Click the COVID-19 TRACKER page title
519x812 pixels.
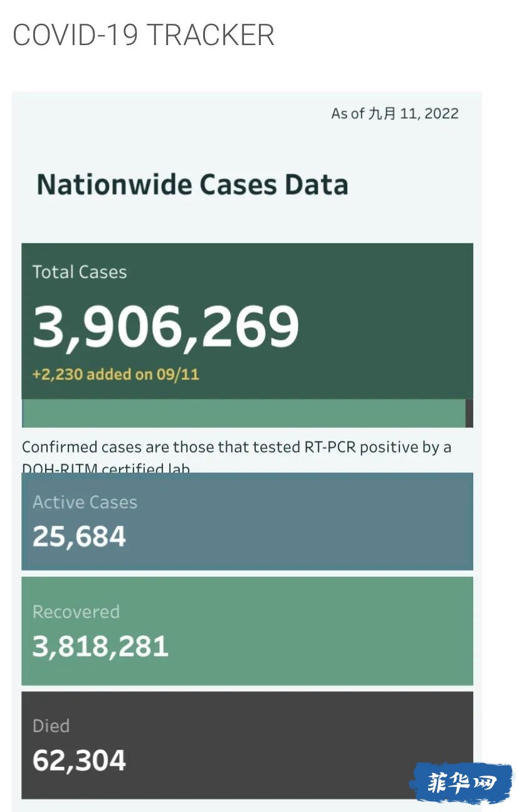(144, 35)
